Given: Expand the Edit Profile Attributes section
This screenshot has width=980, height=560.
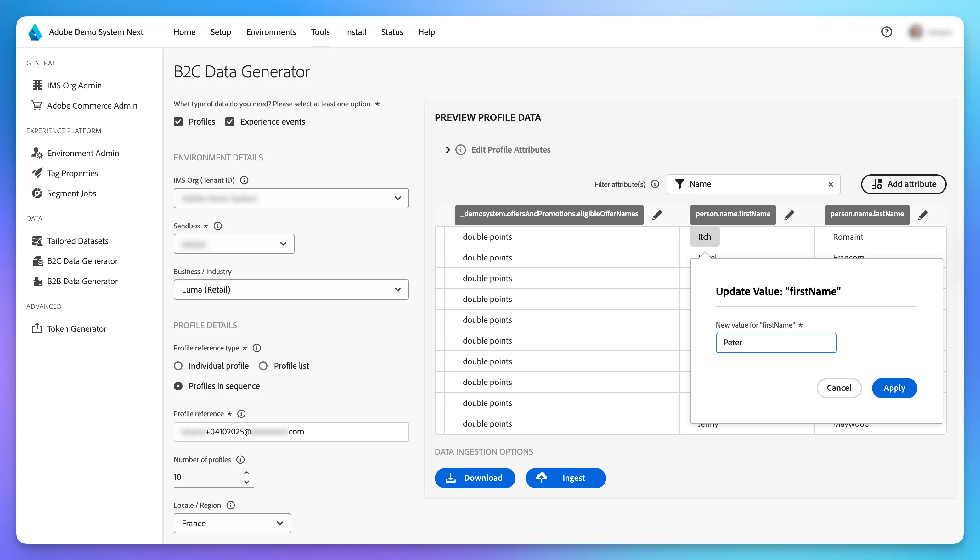Looking at the screenshot, I should [x=448, y=150].
